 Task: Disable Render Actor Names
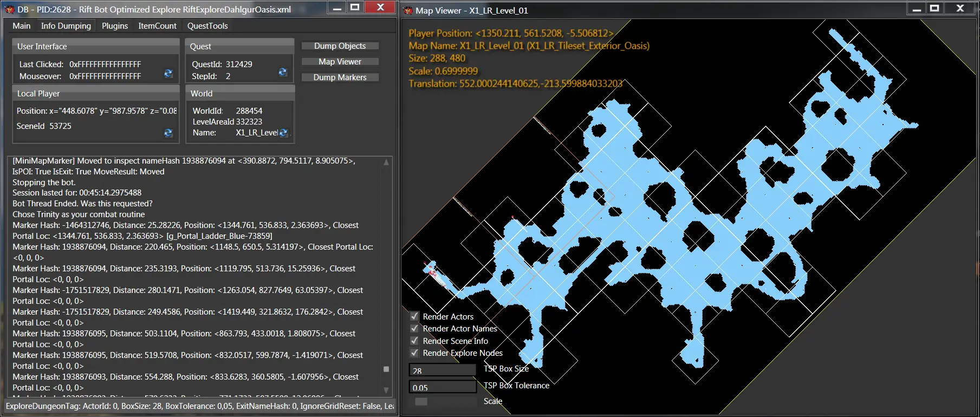[x=414, y=328]
